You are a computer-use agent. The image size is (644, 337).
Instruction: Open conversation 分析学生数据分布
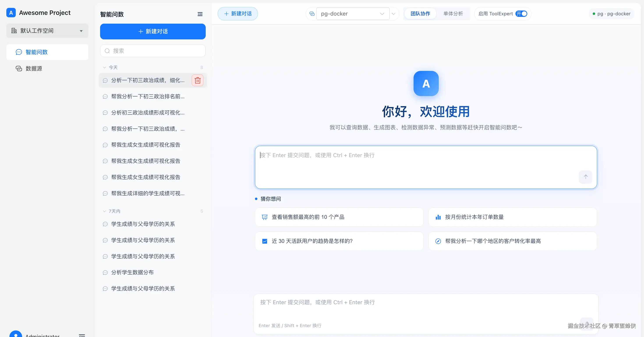(132, 272)
